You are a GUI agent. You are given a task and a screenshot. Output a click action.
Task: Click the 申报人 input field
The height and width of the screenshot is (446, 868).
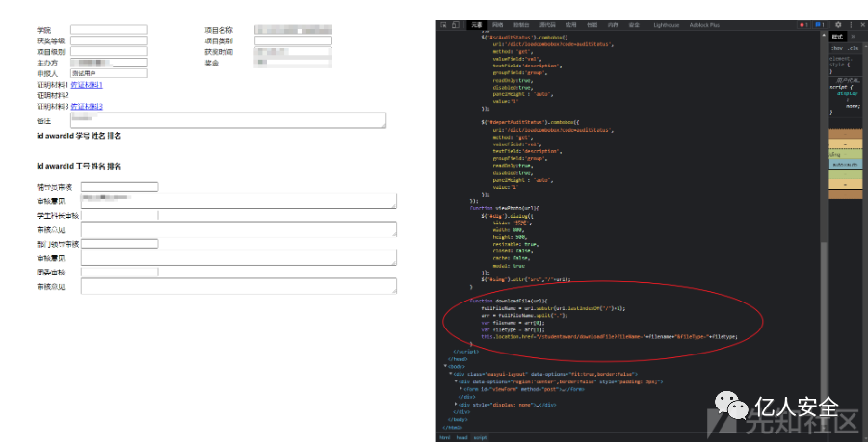point(109,73)
